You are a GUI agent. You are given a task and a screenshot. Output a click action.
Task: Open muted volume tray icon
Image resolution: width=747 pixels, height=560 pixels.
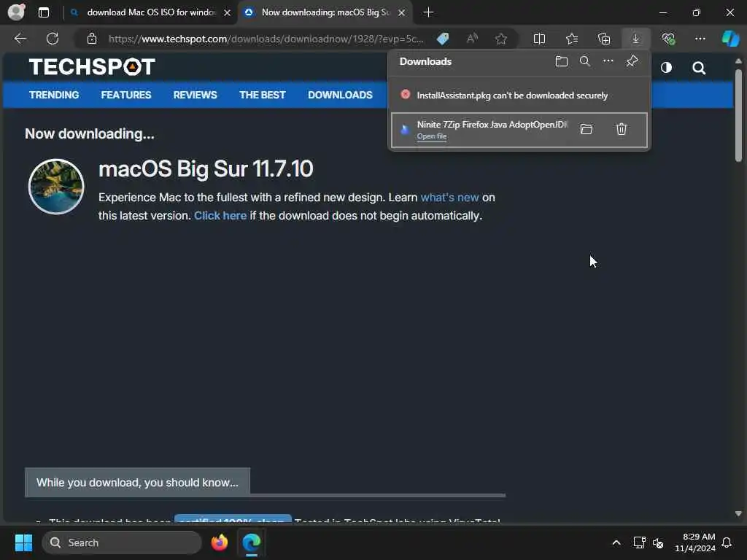pyautogui.click(x=658, y=542)
